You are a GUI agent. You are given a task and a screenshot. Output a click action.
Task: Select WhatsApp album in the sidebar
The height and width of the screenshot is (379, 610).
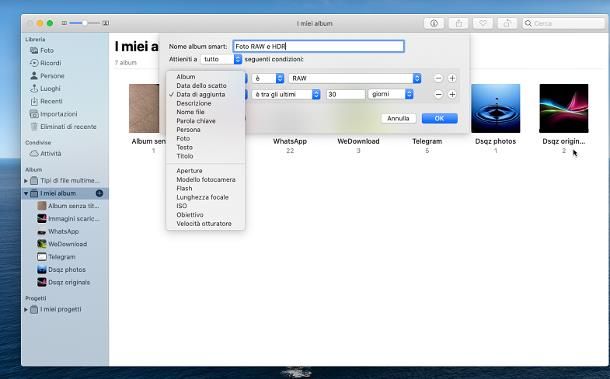point(63,232)
